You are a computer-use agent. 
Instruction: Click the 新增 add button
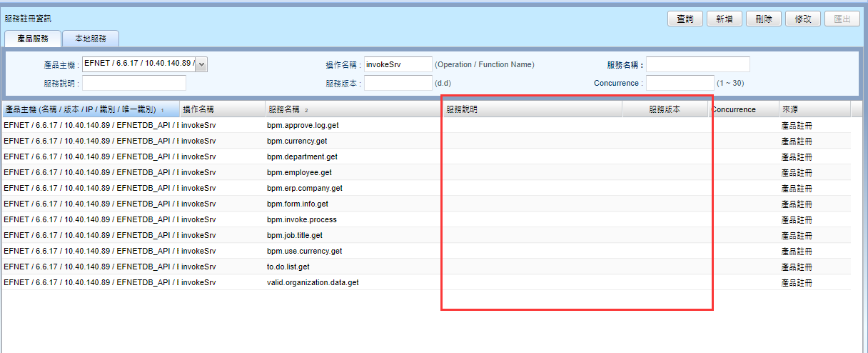pyautogui.click(x=724, y=19)
